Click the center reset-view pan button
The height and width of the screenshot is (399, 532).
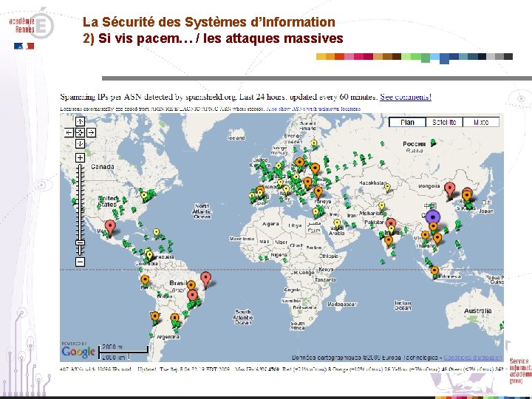coord(80,133)
